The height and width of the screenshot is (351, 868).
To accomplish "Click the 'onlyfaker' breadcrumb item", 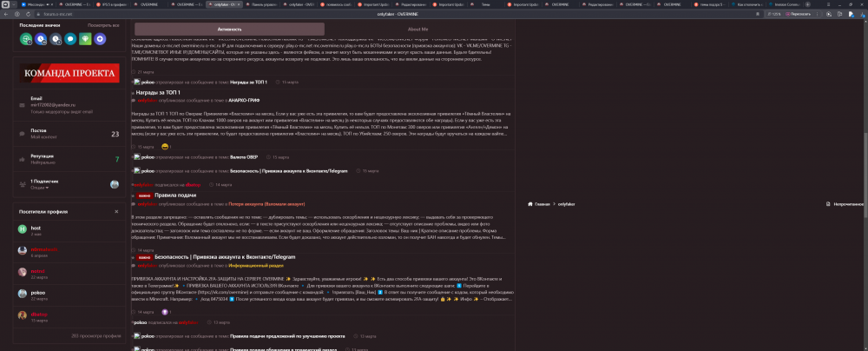I will click(x=566, y=204).
